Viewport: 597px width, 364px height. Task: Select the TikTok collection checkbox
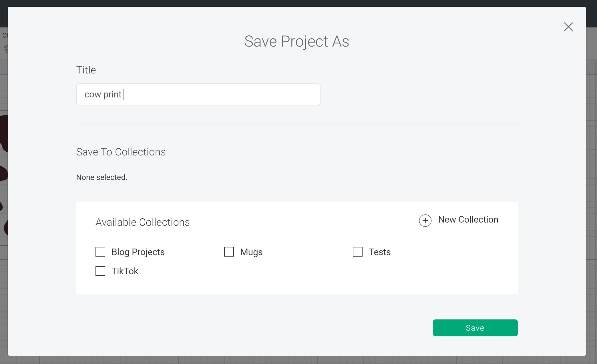point(100,271)
